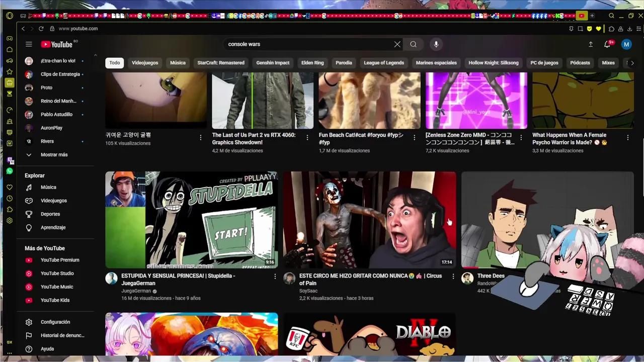Screen dimensions: 644x362
Task: Reload the page with the refresh icon
Action: tap(41, 29)
